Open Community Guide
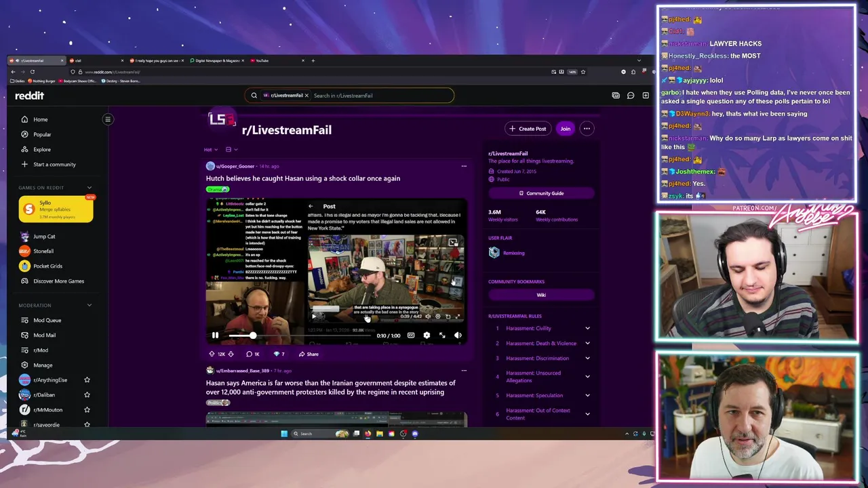Screen dimensions: 868x488 point(541,193)
